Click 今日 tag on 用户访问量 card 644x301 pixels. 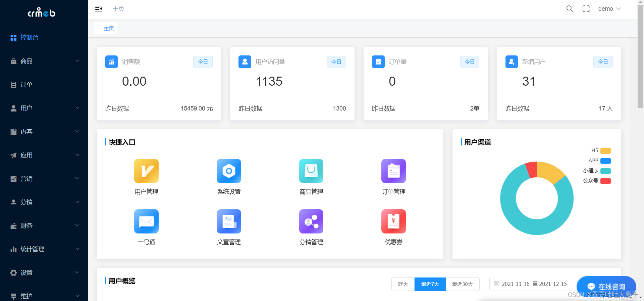click(x=336, y=62)
